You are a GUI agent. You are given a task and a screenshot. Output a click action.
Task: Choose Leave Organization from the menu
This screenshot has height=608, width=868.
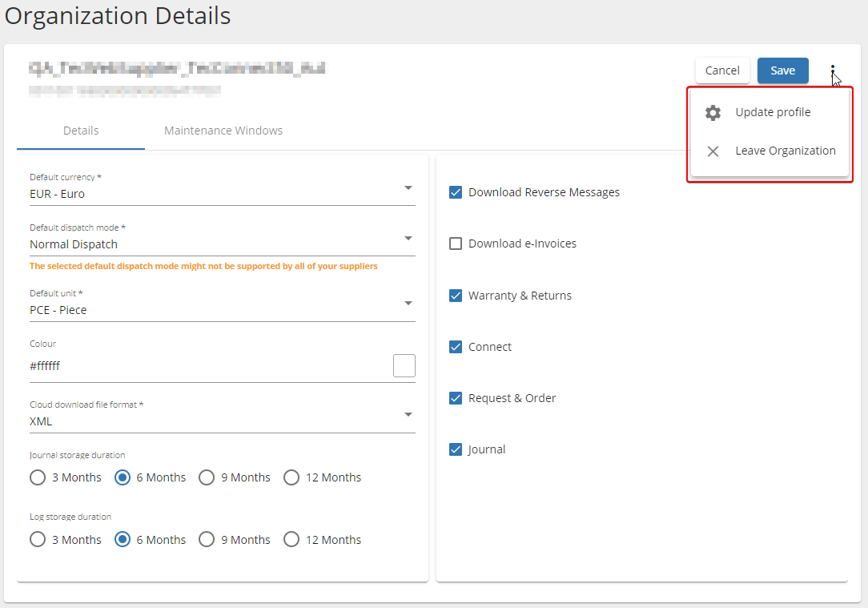(786, 151)
